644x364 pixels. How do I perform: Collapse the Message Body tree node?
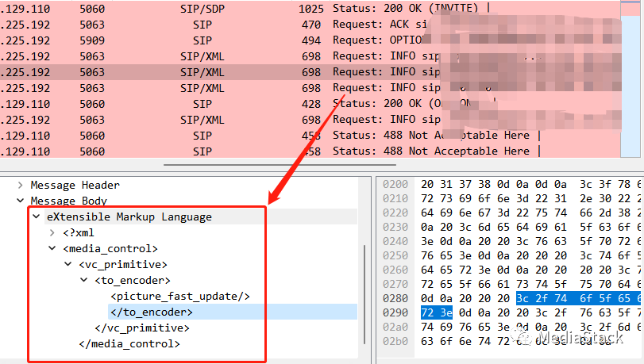tap(21, 201)
